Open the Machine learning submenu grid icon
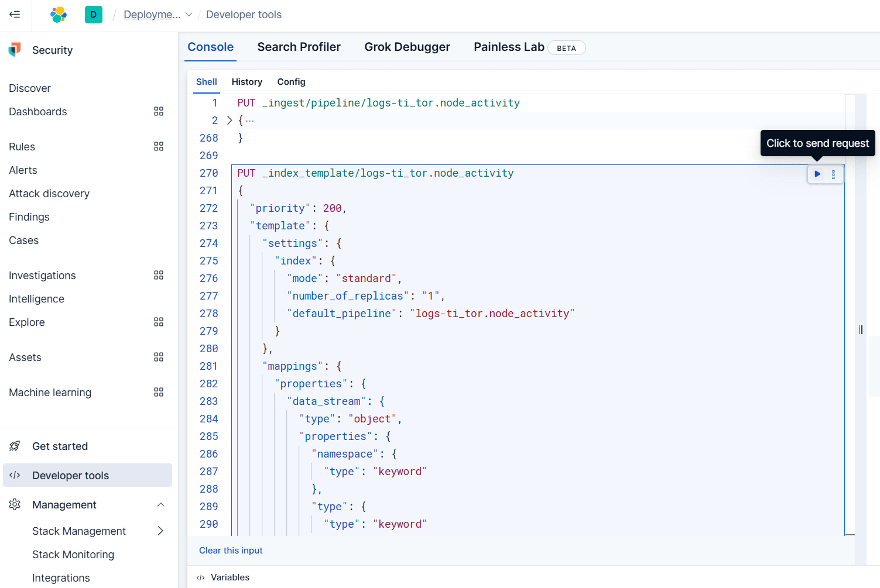 (x=159, y=392)
